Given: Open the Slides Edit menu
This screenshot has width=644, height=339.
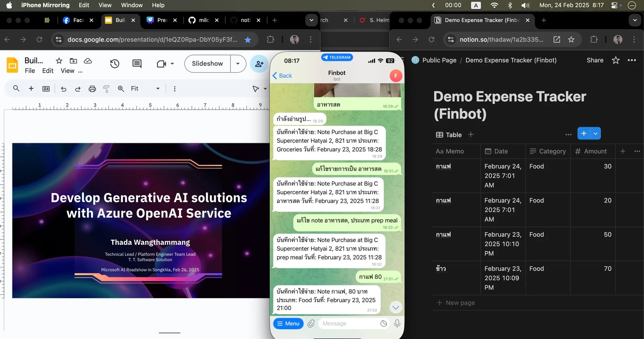Looking at the screenshot, I should pos(48,71).
